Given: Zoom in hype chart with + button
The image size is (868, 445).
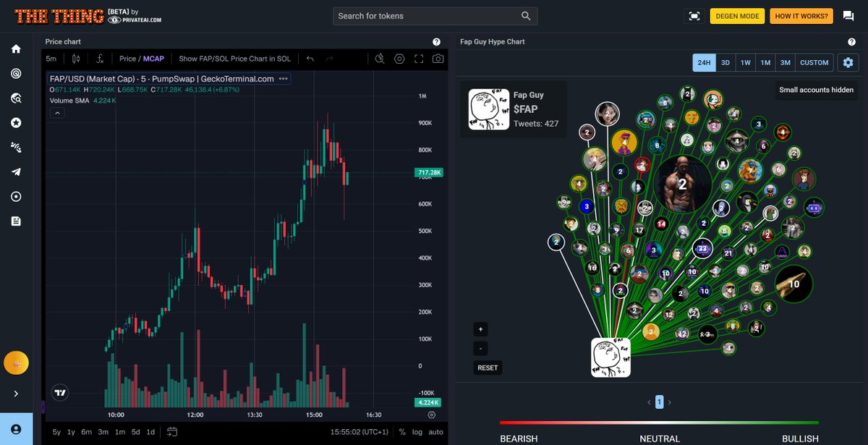Looking at the screenshot, I should click(x=481, y=329).
